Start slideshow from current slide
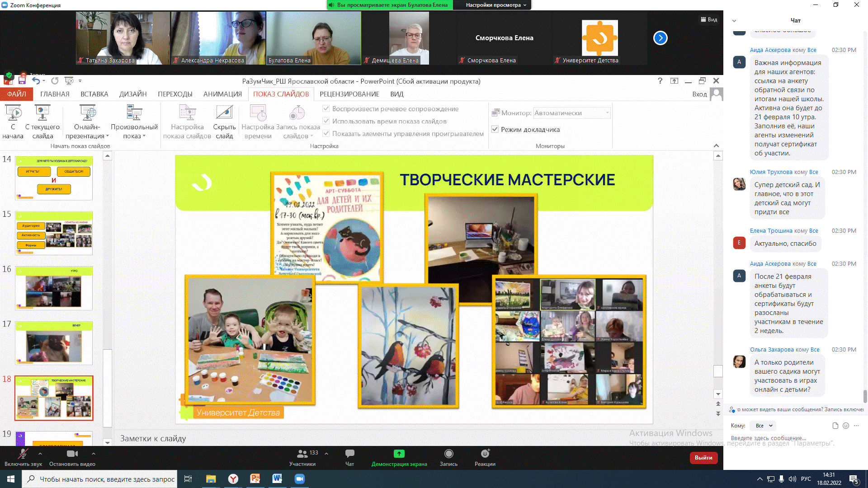Screen dimensions: 868x488 point(42,113)
